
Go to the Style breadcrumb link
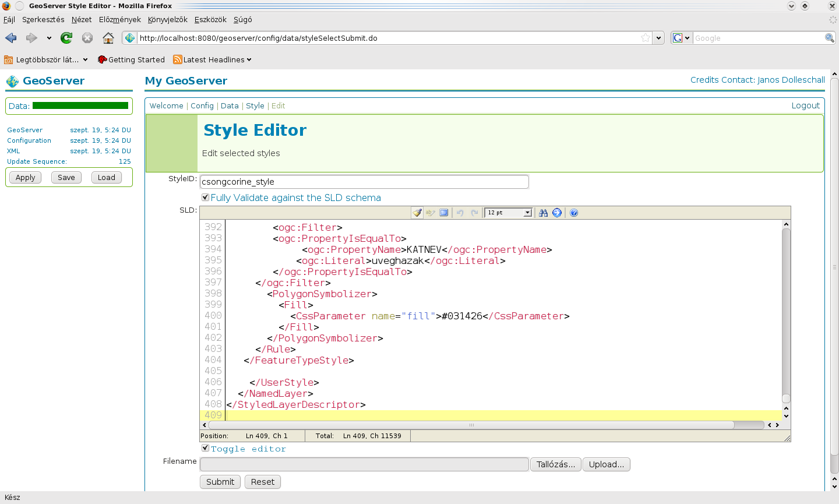[255, 105]
